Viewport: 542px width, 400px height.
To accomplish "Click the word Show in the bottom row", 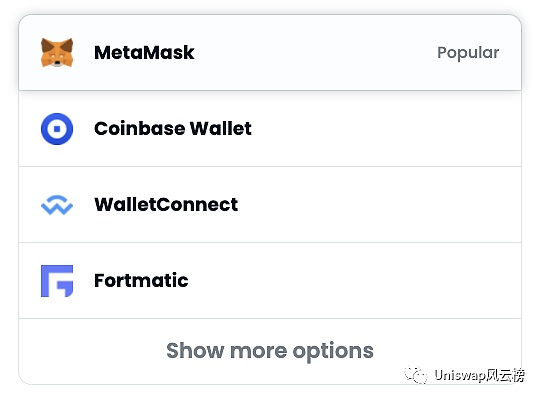I will [195, 351].
